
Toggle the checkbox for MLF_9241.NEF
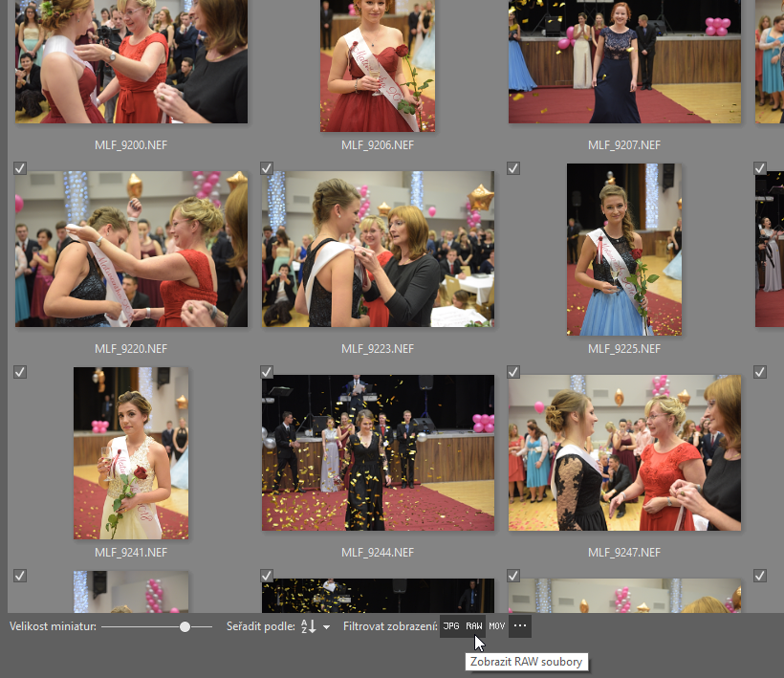click(x=20, y=372)
